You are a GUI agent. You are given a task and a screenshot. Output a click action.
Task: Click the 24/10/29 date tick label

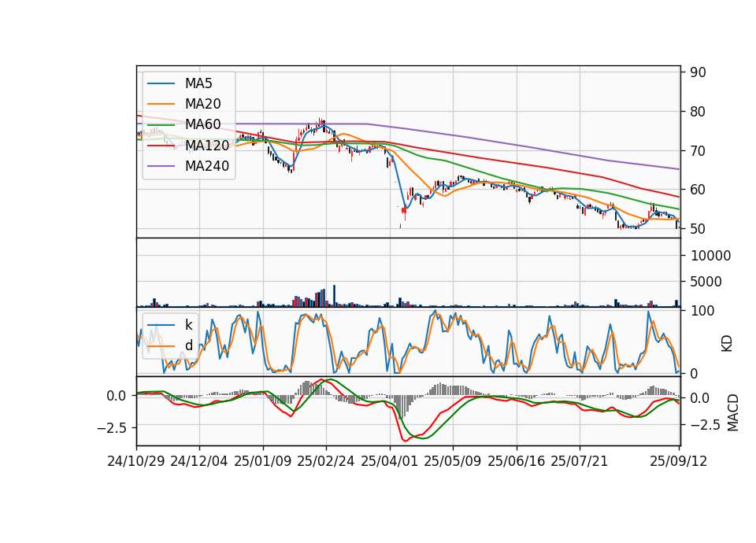tap(136, 461)
